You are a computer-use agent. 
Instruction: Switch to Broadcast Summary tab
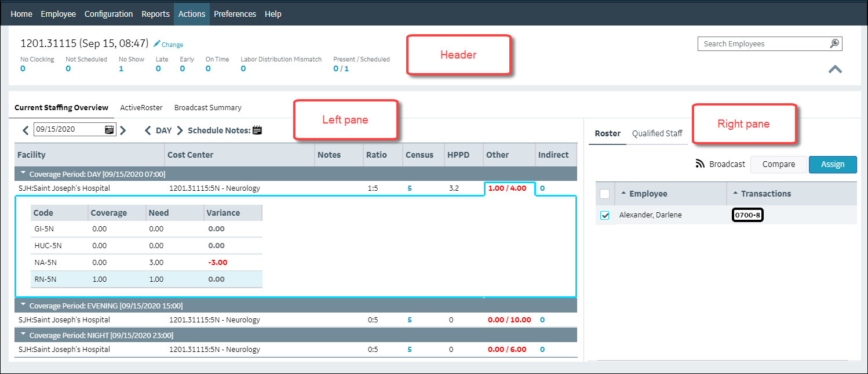207,107
